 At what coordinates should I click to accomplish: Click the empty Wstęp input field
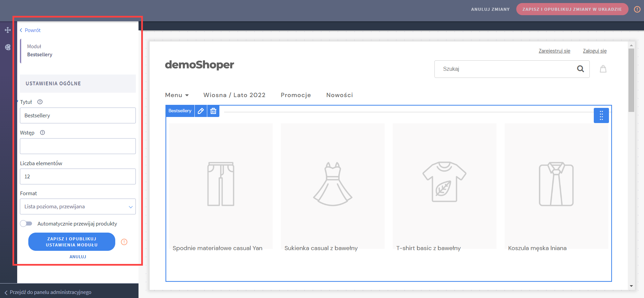point(78,146)
